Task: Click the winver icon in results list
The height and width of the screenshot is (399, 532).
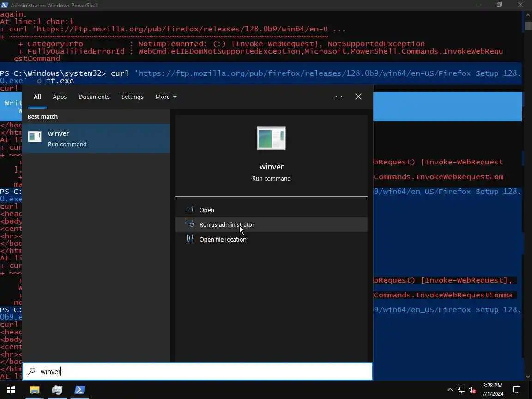Action: [35, 136]
